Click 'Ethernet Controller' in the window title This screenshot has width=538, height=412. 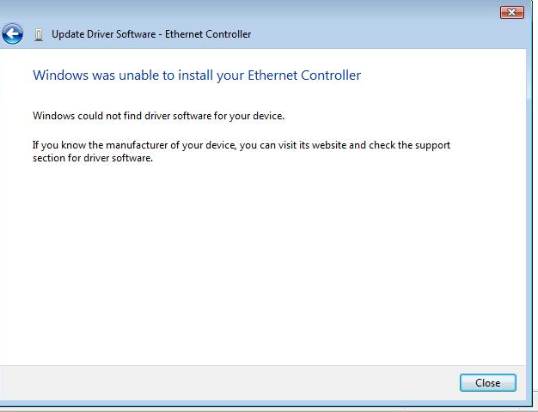pos(208,34)
